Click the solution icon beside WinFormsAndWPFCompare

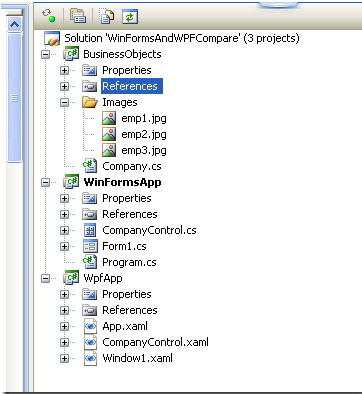(52, 38)
